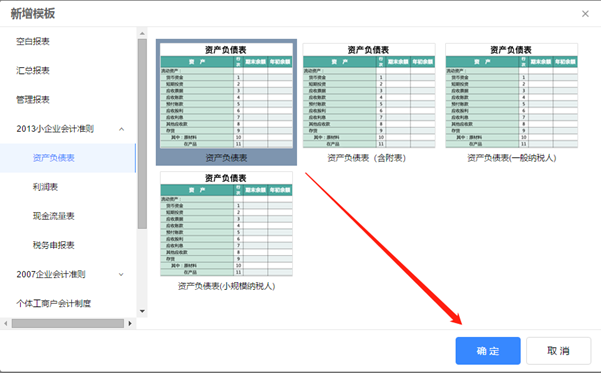601x373 pixels.
Task: Click sidebar scrollbar down arrow
Action: (x=142, y=311)
